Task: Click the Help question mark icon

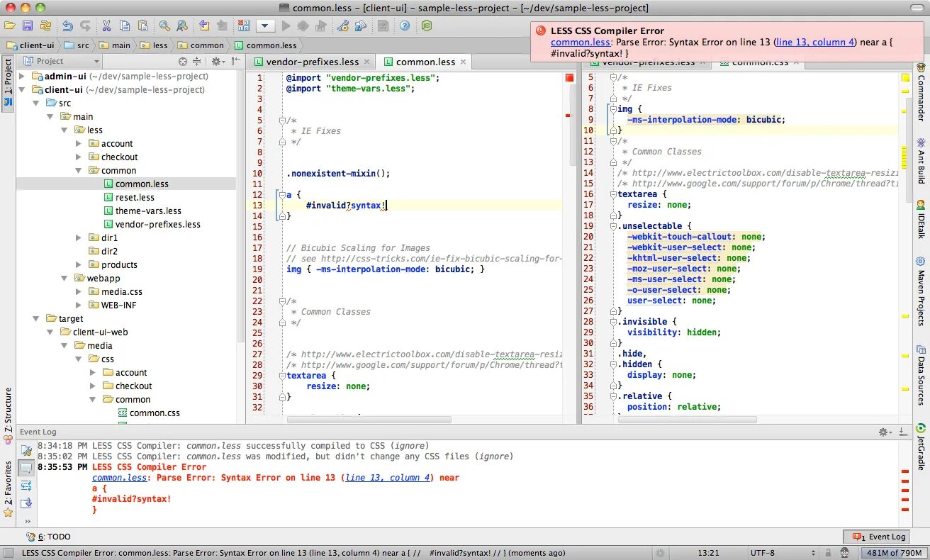Action: pyautogui.click(x=405, y=26)
